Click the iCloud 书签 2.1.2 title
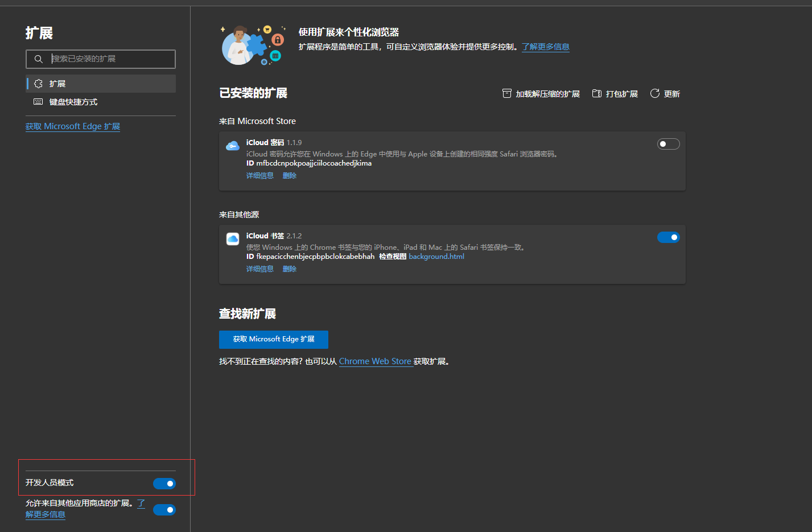Screen dimensions: 812x532 tap(274, 236)
